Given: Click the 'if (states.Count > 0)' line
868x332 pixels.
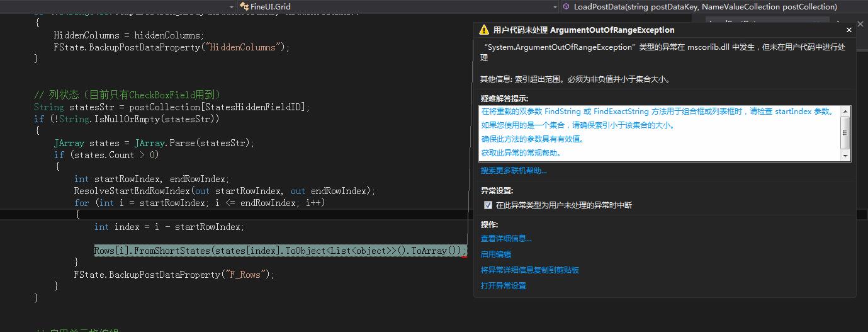Looking at the screenshot, I should pyautogui.click(x=106, y=155).
